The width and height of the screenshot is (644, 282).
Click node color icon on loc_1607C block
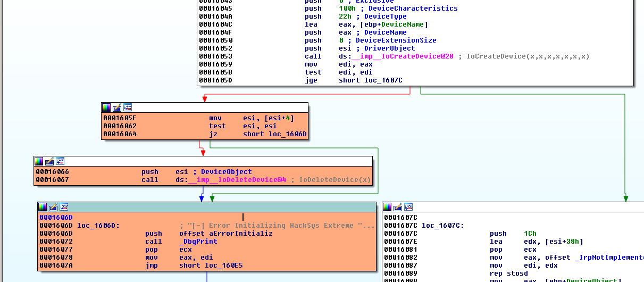[387, 207]
